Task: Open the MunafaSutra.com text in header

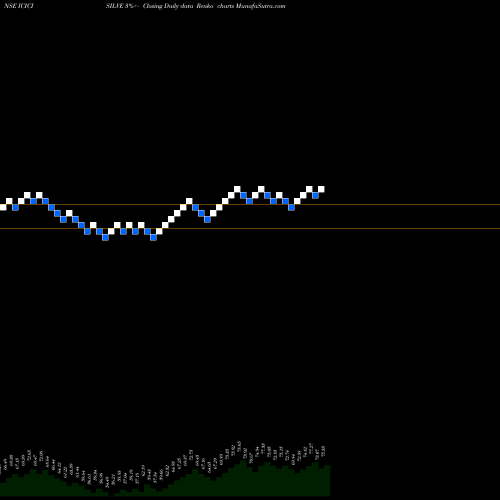Action: point(260,6)
